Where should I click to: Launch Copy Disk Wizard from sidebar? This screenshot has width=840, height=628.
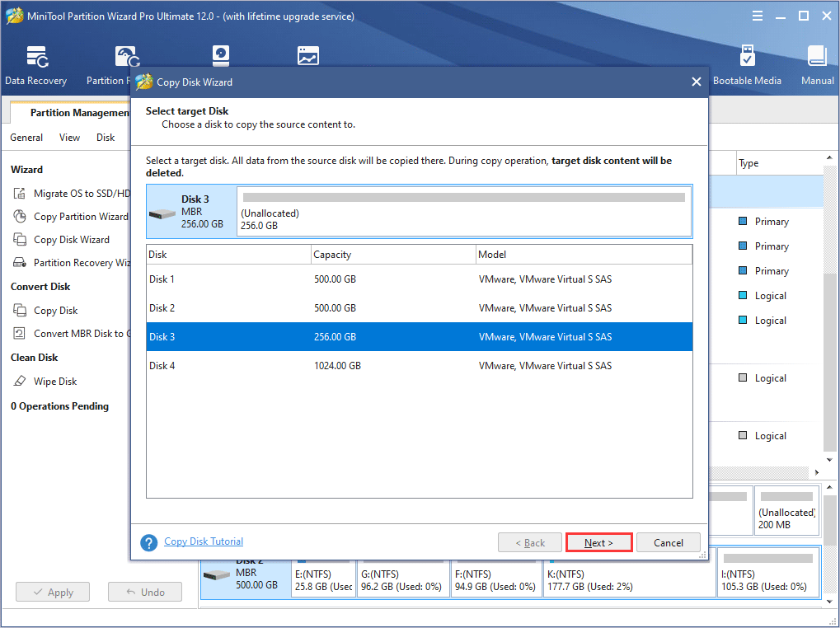[61, 239]
